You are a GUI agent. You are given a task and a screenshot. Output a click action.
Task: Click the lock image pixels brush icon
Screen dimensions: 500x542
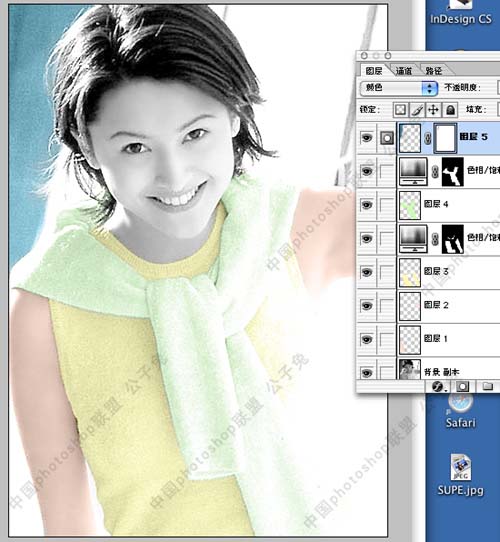click(417, 110)
